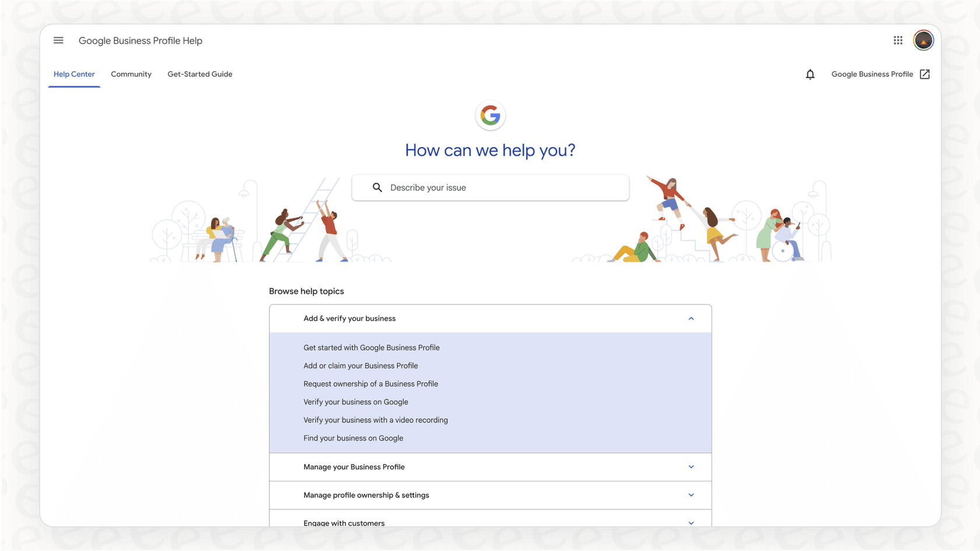
Task: Open Get started with Google Business Profile
Action: pos(372,348)
